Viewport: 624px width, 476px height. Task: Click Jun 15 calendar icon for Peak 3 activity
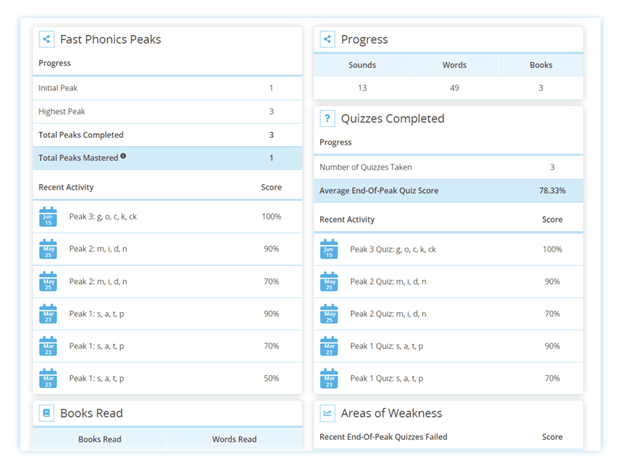tap(48, 217)
